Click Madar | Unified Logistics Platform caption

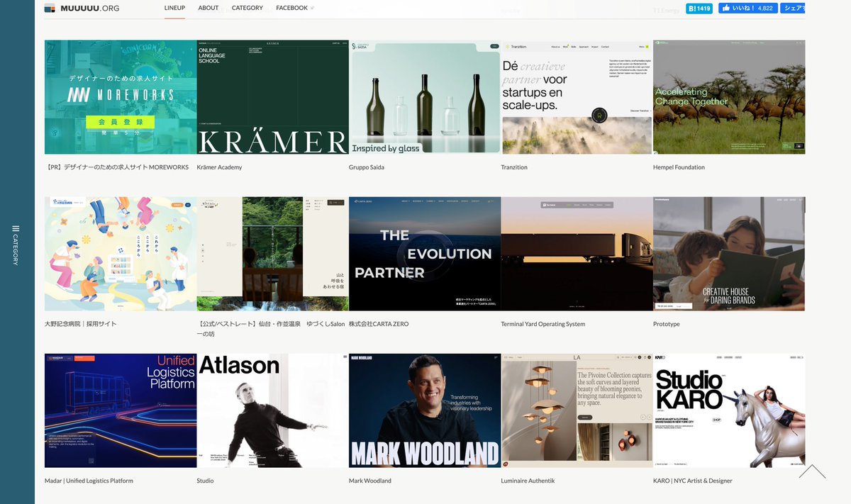89,481
